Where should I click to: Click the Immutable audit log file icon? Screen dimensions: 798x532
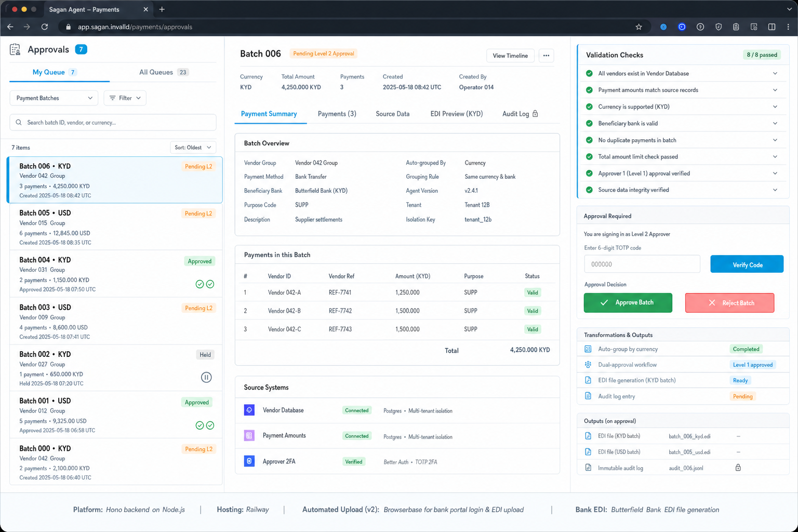(x=588, y=468)
